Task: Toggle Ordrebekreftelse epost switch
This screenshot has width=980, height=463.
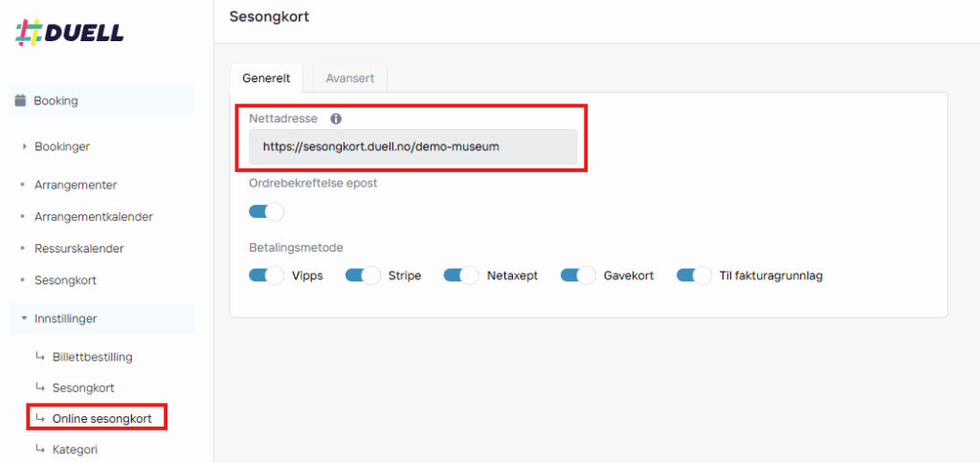Action: [266, 211]
